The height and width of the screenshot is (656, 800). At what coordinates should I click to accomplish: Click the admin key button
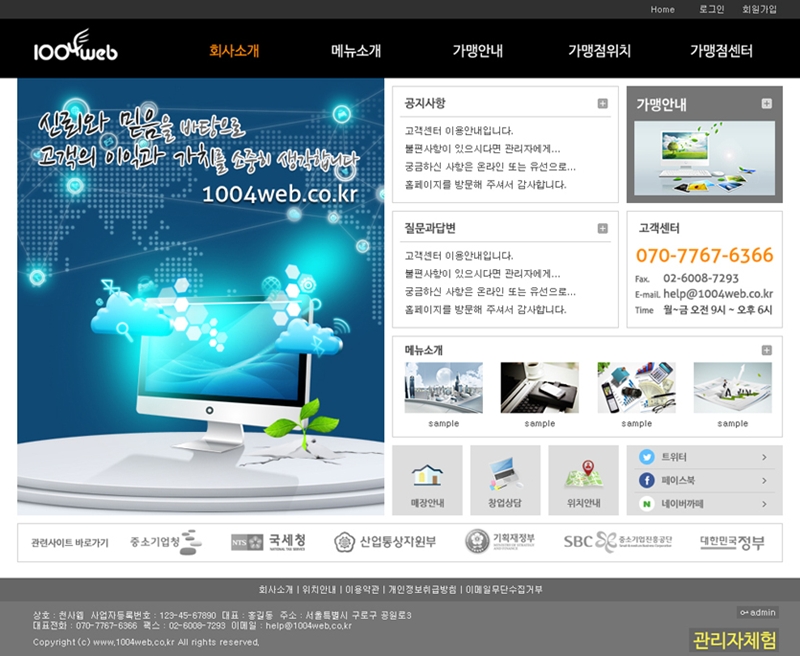(757, 612)
